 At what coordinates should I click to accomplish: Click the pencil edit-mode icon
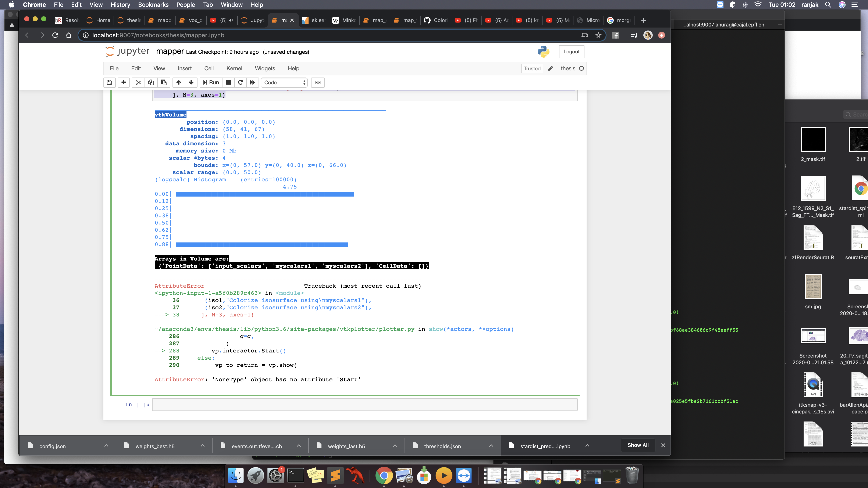pos(551,68)
